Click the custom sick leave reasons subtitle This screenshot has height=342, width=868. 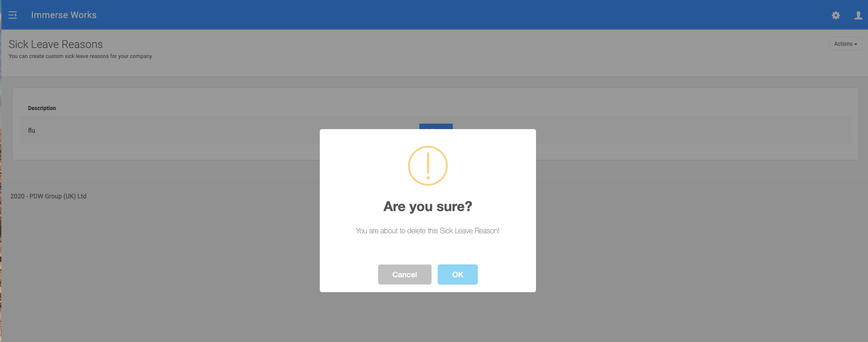tap(81, 56)
